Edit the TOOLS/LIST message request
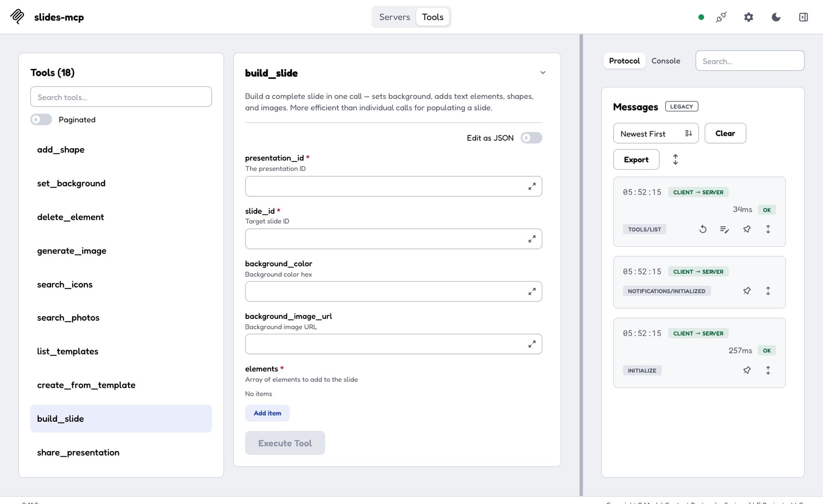 pyautogui.click(x=725, y=229)
